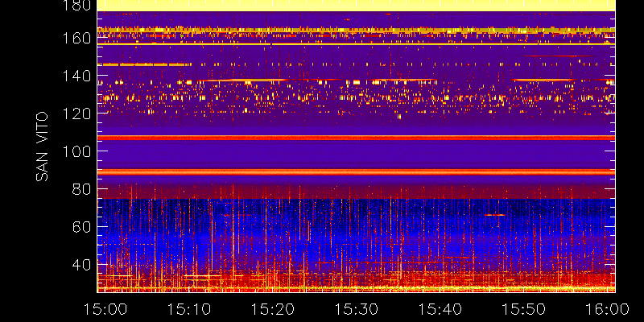Click the 60 frequency axis label

coord(81,227)
